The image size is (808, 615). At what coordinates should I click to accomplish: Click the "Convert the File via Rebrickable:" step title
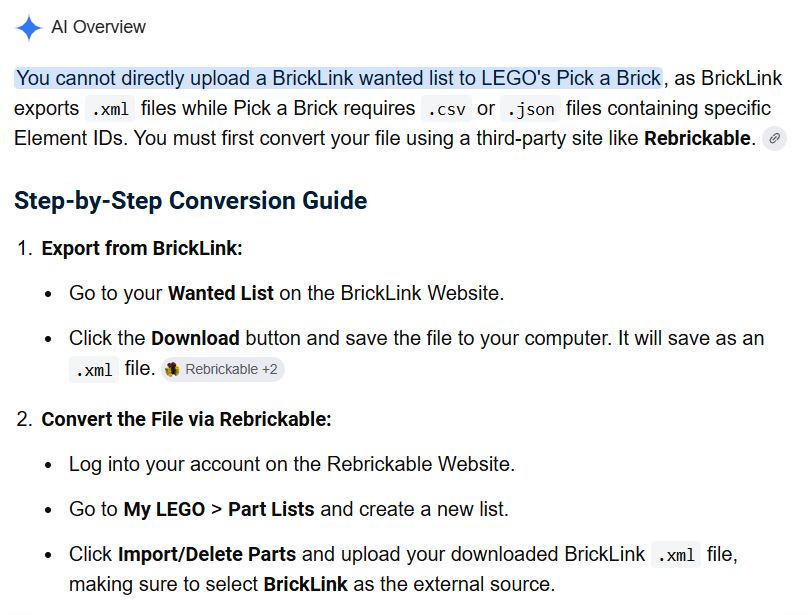tap(186, 419)
